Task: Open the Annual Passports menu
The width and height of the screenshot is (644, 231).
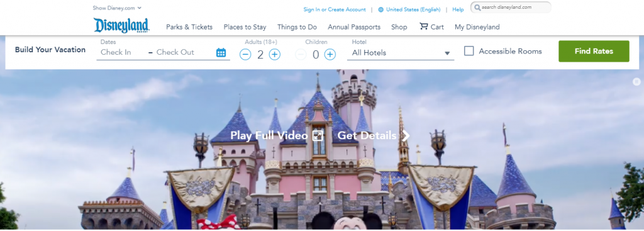Action: [x=354, y=27]
